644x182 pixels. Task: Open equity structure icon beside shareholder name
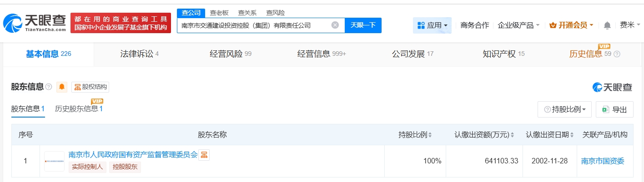[204, 155]
